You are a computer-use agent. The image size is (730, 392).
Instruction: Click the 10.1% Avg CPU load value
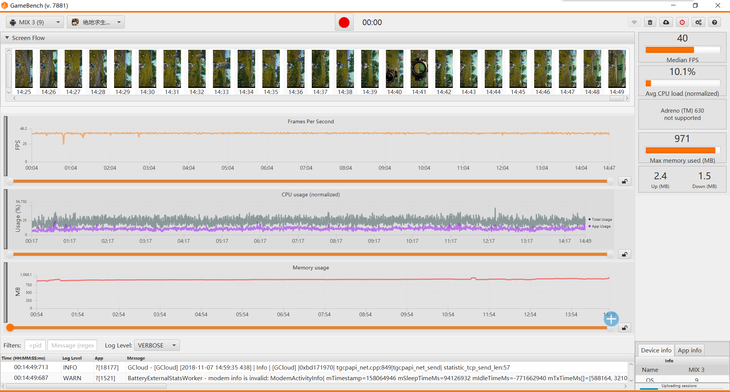pyautogui.click(x=682, y=72)
